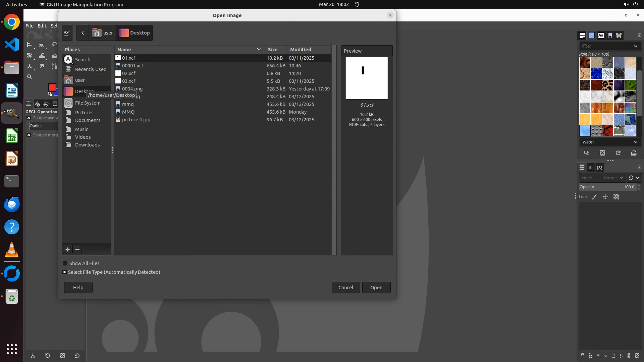This screenshot has height=362, width=644.
Task: Click the Cancel button
Action: tap(345, 288)
